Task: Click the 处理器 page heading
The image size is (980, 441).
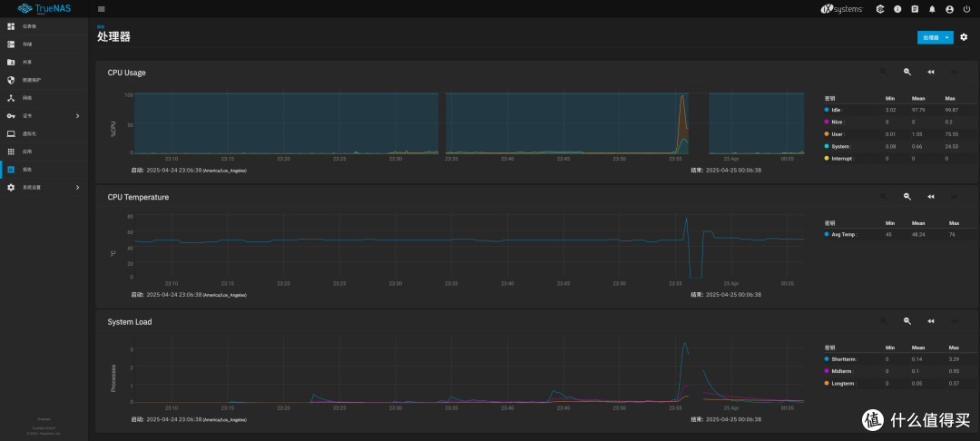Action: [x=113, y=37]
